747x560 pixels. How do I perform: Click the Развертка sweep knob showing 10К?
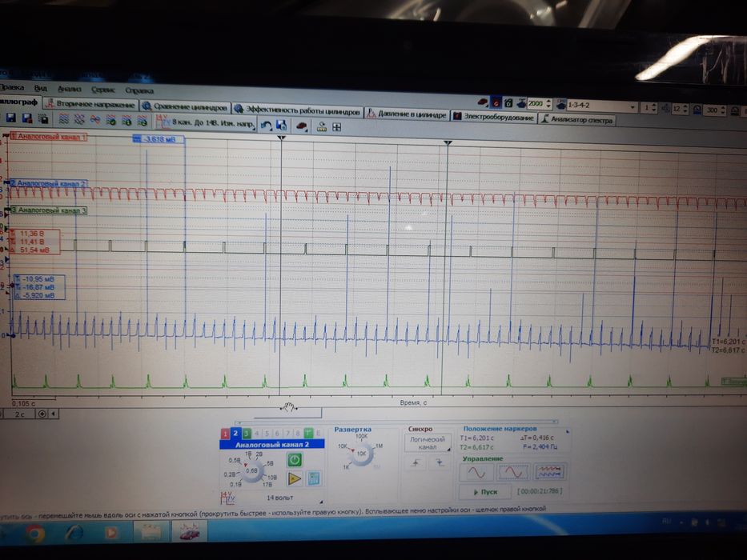[x=362, y=454]
